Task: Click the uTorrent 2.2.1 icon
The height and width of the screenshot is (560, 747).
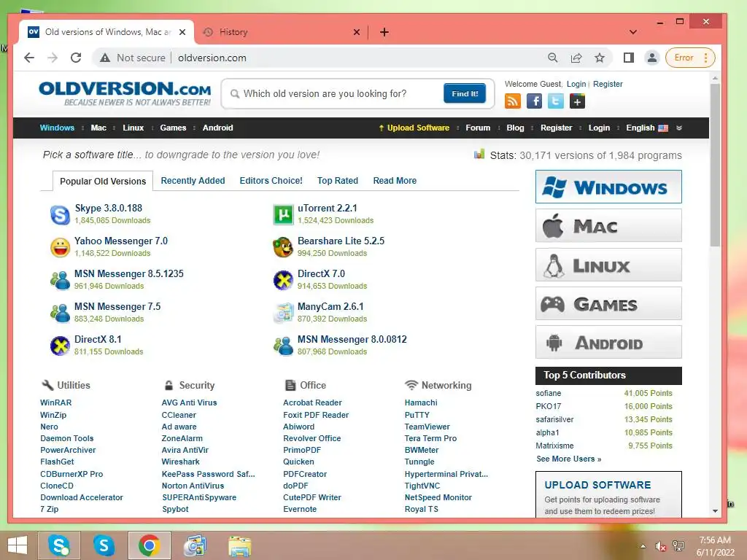Action: pyautogui.click(x=283, y=215)
